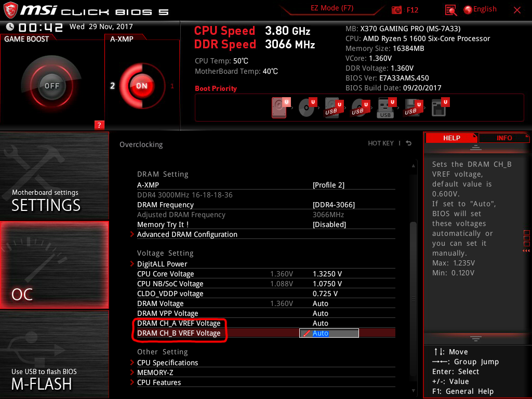Click the red question mark help icon

click(99, 125)
